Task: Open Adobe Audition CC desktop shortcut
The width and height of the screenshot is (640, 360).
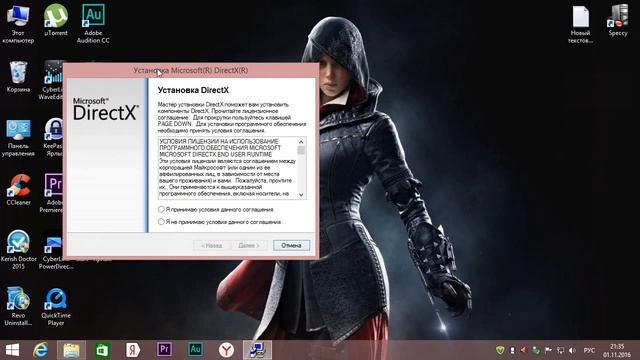Action: [x=93, y=24]
